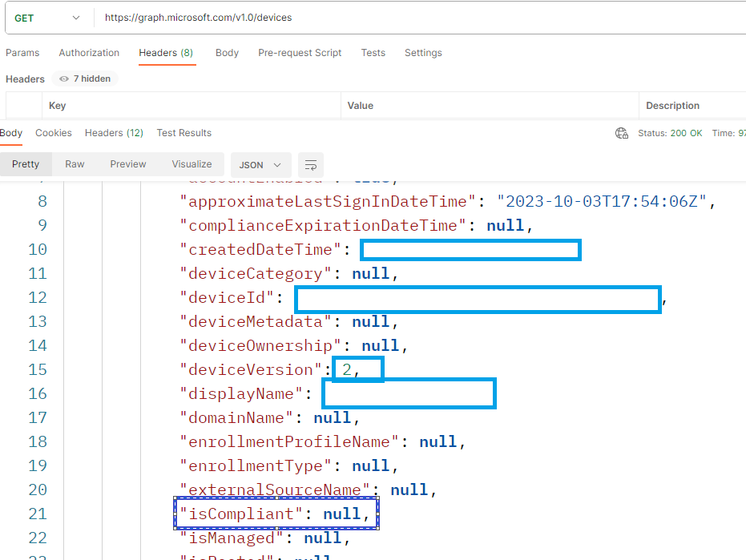Open the request Settings tab

pos(423,53)
